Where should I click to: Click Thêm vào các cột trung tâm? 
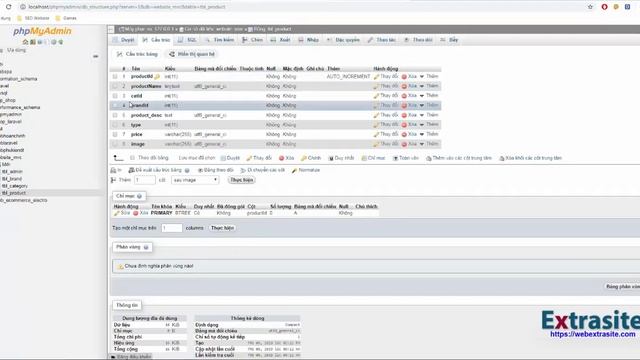click(x=459, y=158)
